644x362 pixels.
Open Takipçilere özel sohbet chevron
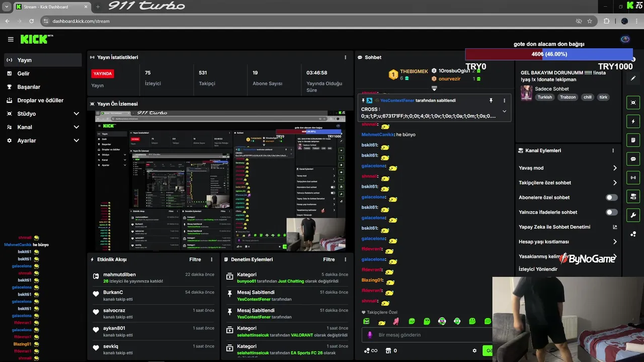[x=615, y=183]
